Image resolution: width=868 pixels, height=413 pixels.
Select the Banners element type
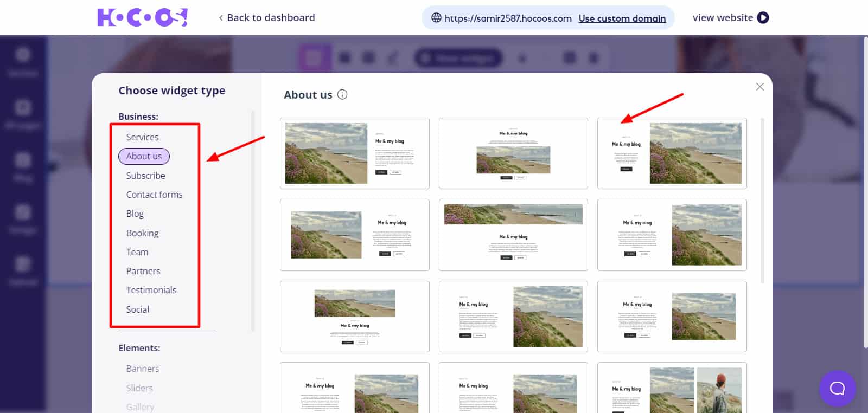click(143, 369)
